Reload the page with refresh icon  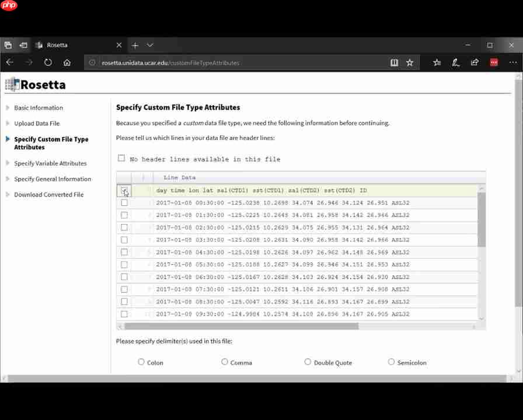click(48, 62)
